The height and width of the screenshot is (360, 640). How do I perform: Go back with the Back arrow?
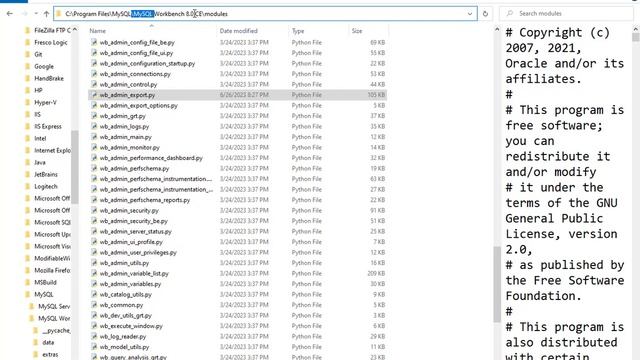coord(10,13)
